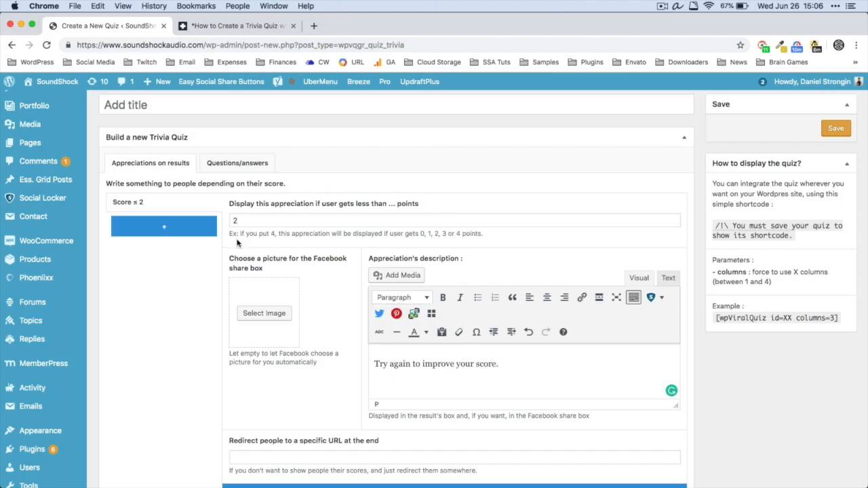Add a new score range with plus button
Screen dimensions: 868x488
click(x=164, y=226)
